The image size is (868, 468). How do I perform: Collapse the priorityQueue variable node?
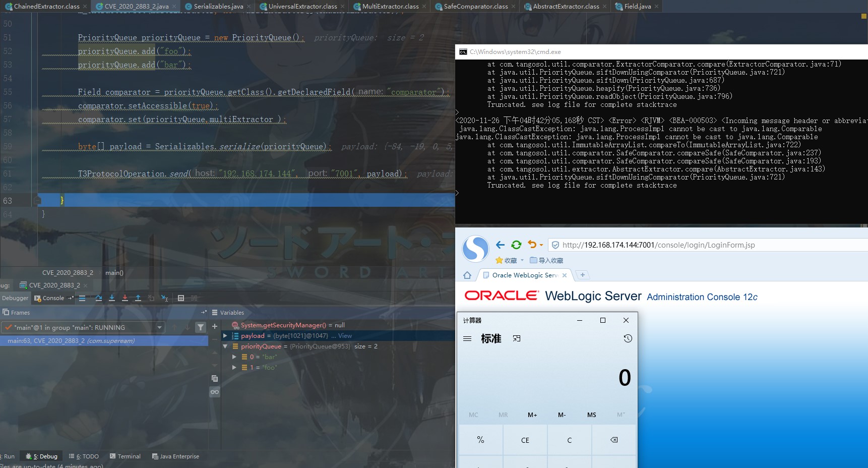(x=225, y=346)
